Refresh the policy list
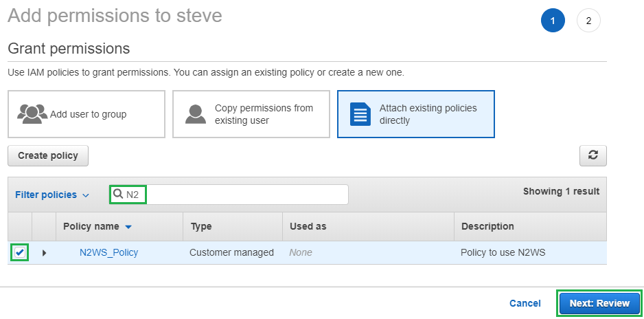 pyautogui.click(x=593, y=155)
